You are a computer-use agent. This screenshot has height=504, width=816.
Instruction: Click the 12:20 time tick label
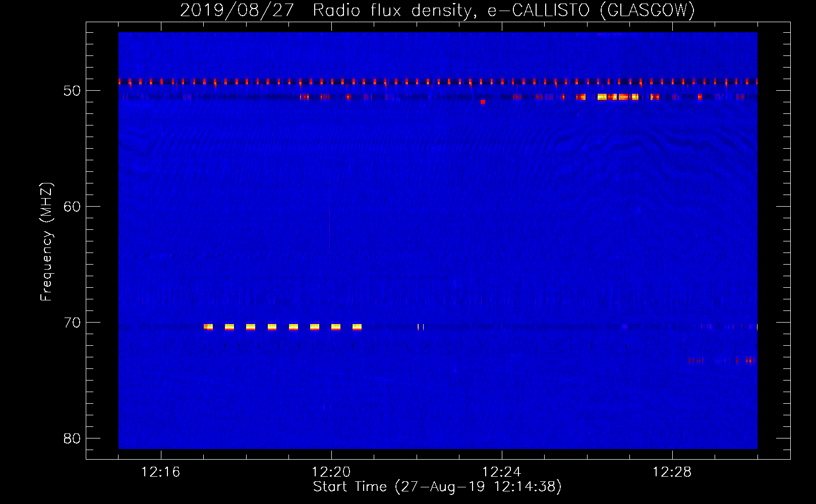click(331, 472)
